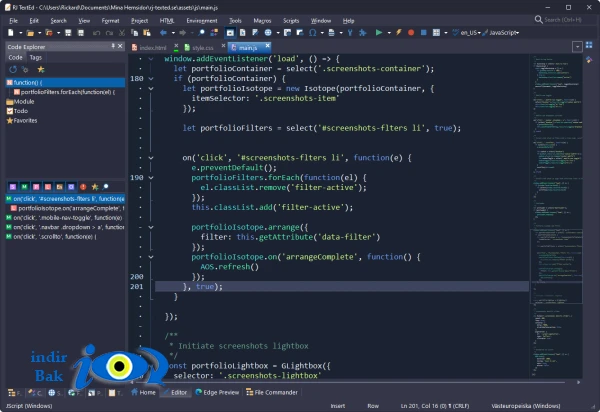Open File Commander bottom tab
Viewport: 600px width, 412px height.
click(272, 392)
